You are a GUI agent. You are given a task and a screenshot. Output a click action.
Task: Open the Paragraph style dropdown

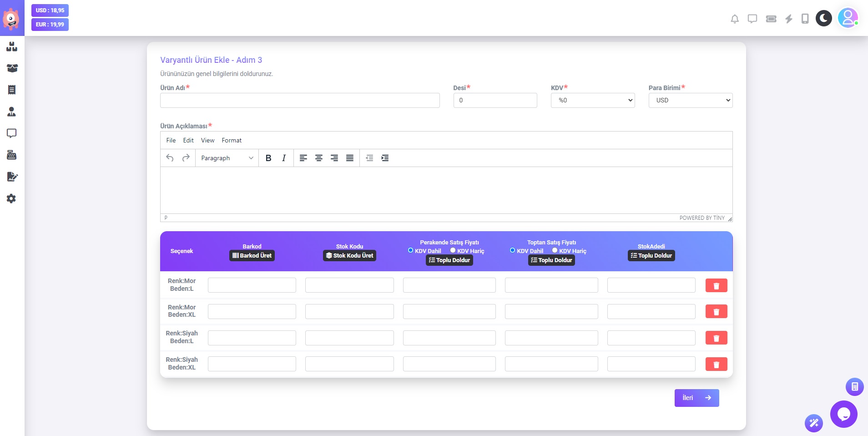pos(227,158)
